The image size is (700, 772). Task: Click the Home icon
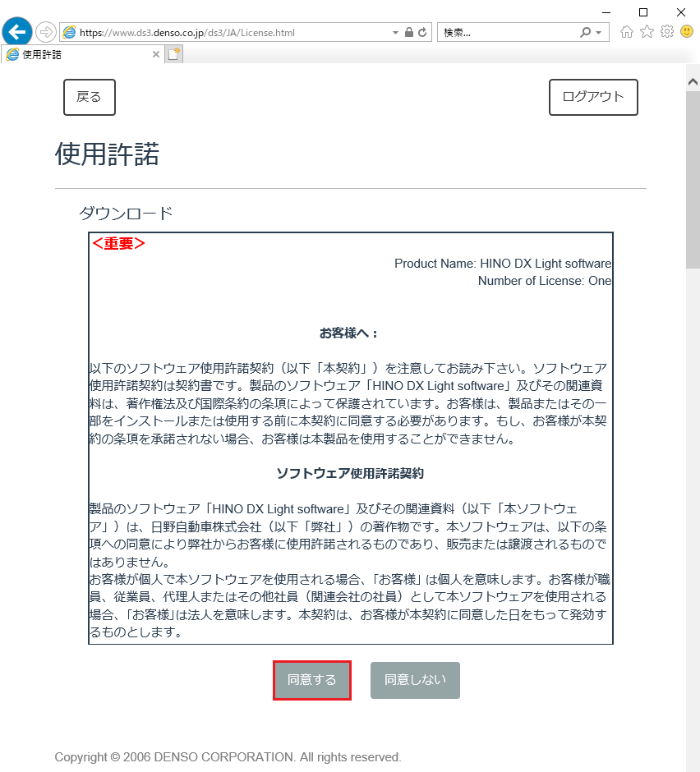tap(627, 32)
